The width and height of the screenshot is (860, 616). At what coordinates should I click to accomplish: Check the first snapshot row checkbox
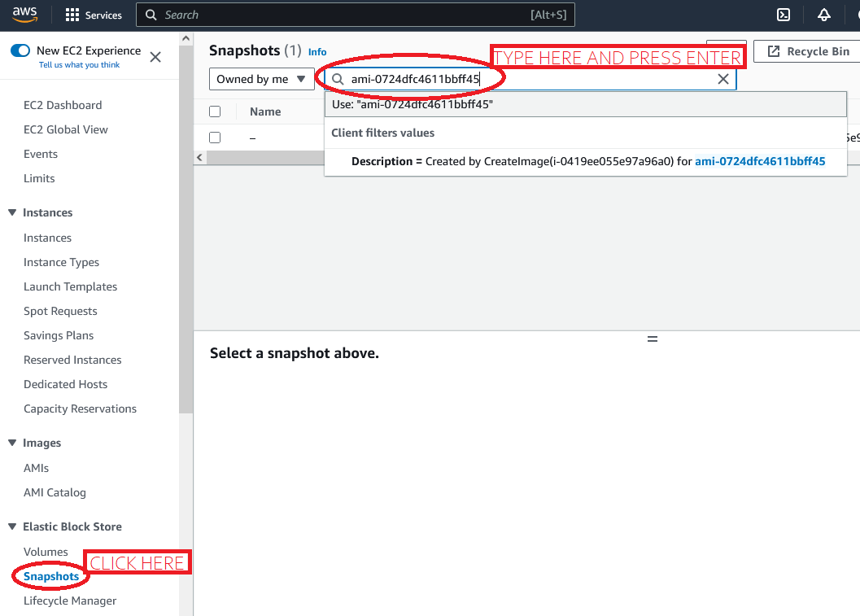click(215, 138)
